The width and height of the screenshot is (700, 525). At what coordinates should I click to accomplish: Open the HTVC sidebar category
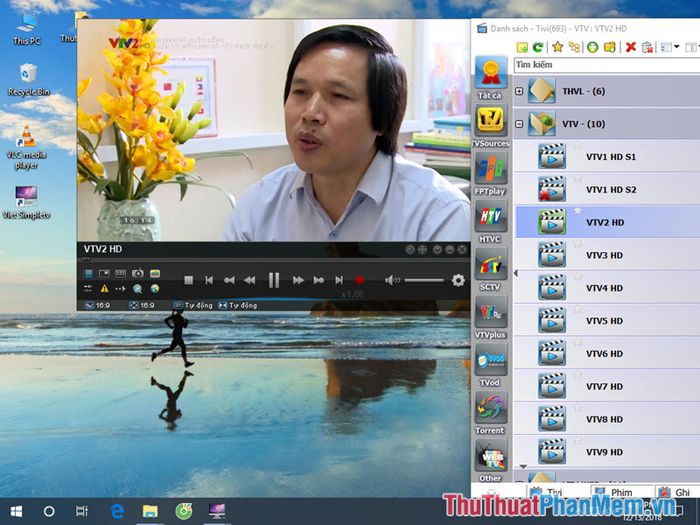(490, 221)
